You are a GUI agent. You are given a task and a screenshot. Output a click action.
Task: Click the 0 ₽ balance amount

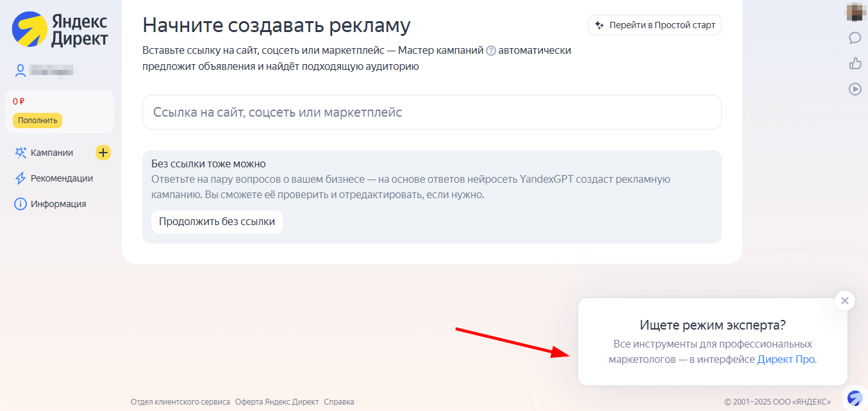[x=19, y=101]
